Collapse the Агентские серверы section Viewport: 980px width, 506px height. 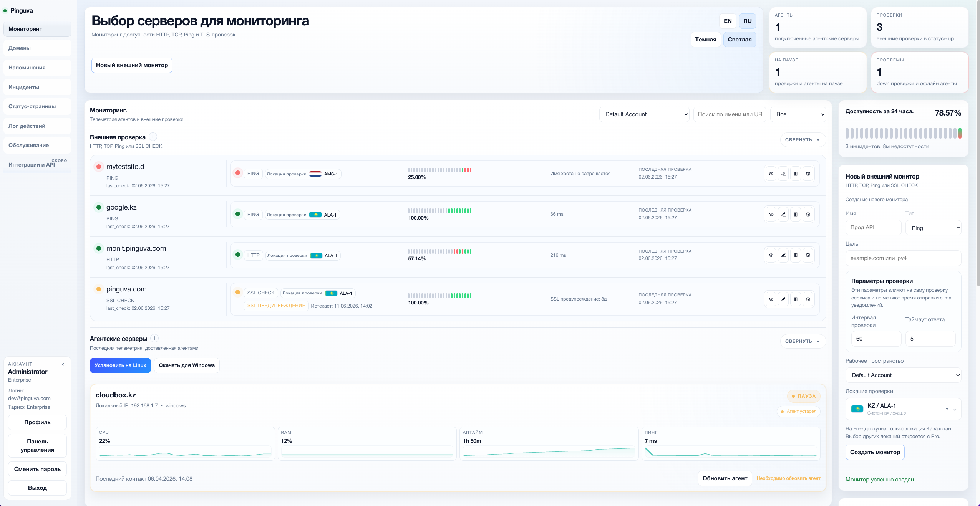pyautogui.click(x=803, y=341)
